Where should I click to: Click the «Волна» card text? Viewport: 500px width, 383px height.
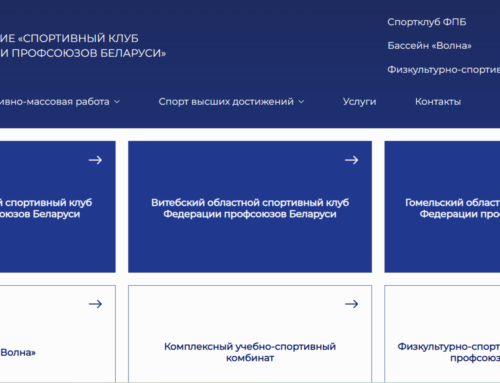[x=18, y=352]
